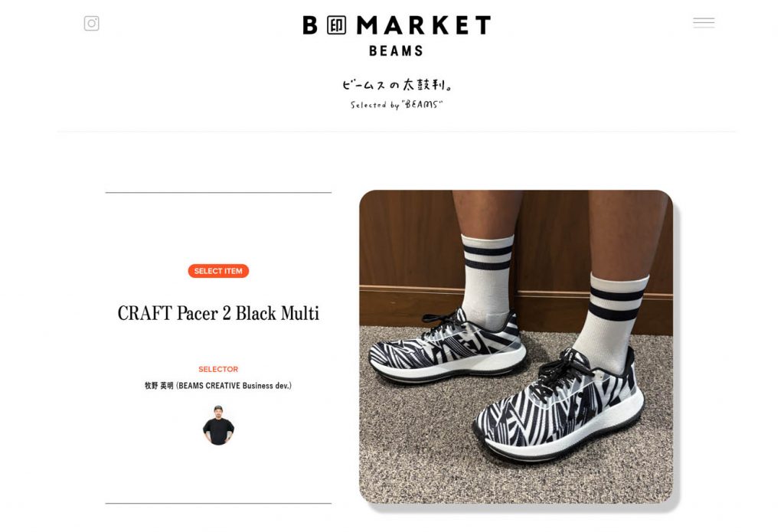Click the divider line below selector avatar
784x532 pixels.
point(218,503)
